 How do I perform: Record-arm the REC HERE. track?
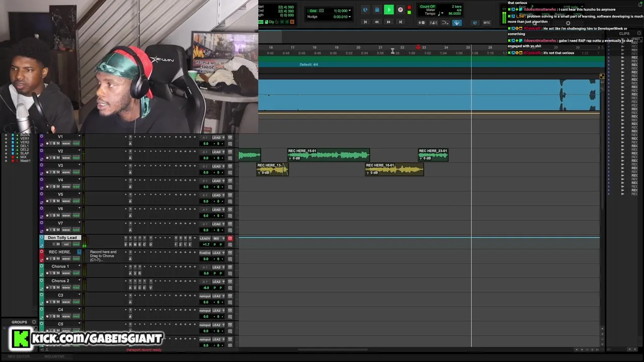coord(47,259)
